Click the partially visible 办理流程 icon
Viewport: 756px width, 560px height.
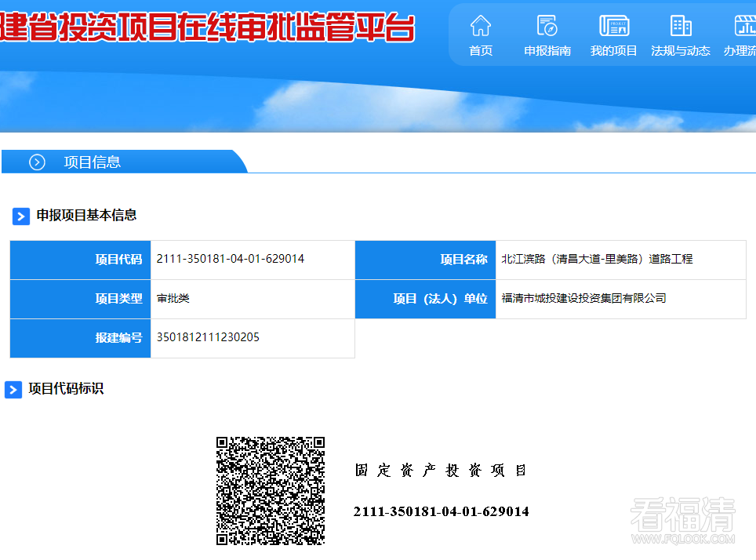[743, 26]
